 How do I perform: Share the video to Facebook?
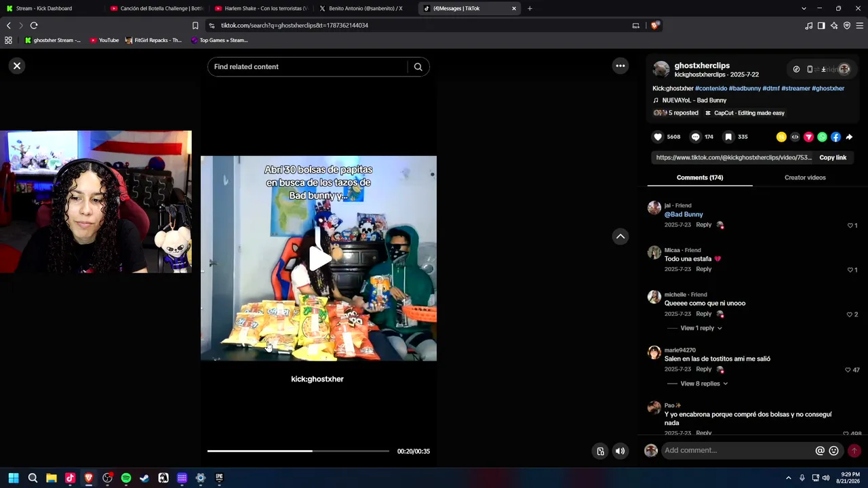click(x=835, y=137)
